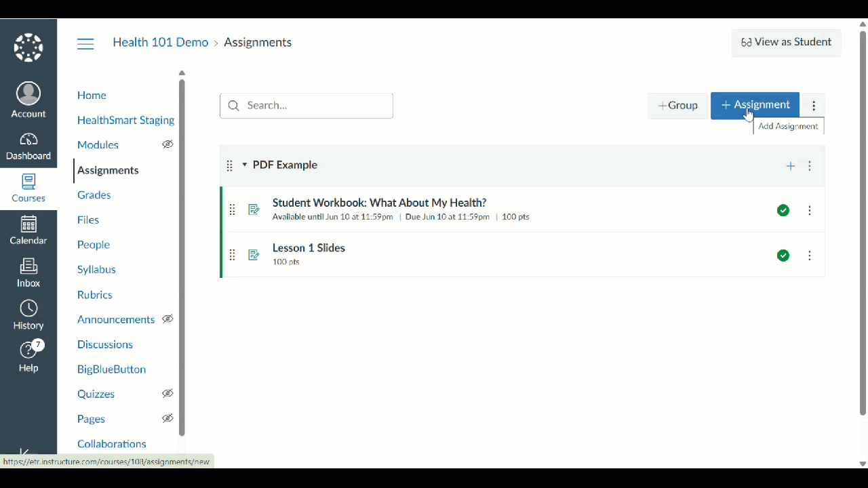Open options menu for Student Workbook assignment
Viewport: 868px width, 488px height.
click(x=809, y=210)
